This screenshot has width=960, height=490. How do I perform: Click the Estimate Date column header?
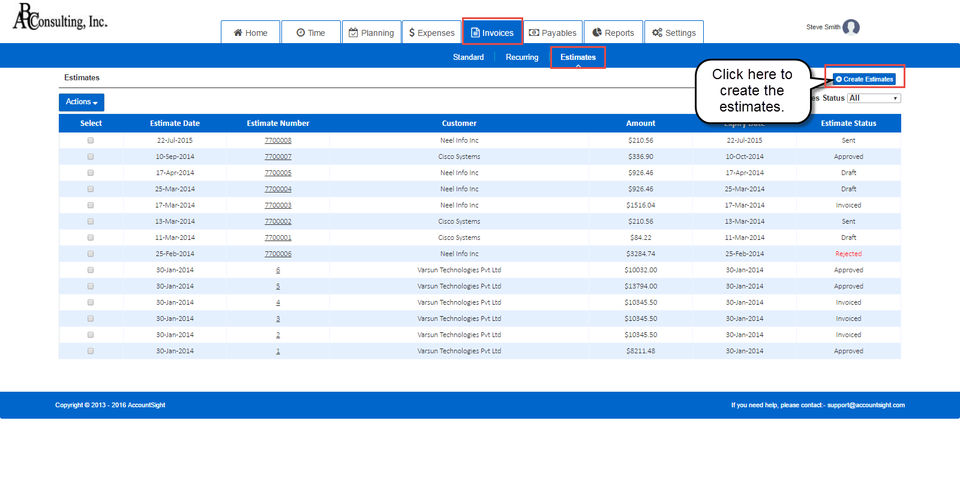click(175, 123)
